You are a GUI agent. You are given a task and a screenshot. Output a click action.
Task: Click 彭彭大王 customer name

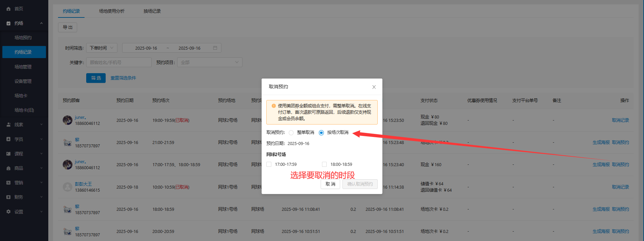pos(83,184)
